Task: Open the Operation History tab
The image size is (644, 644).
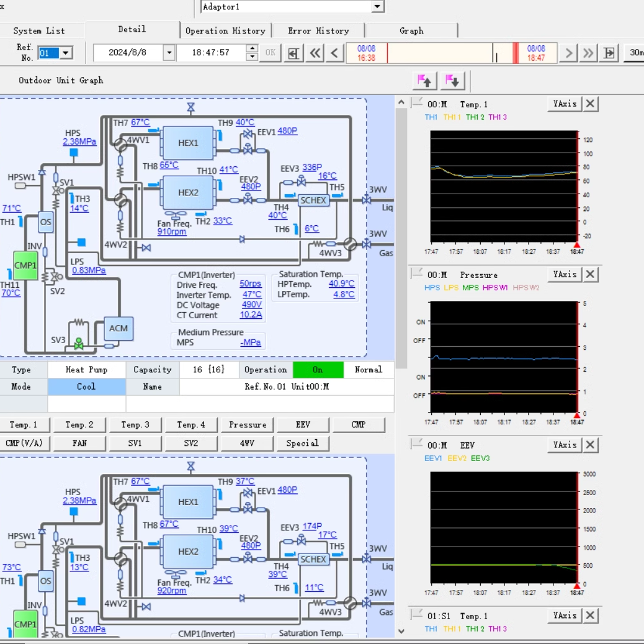Action: 225,30
